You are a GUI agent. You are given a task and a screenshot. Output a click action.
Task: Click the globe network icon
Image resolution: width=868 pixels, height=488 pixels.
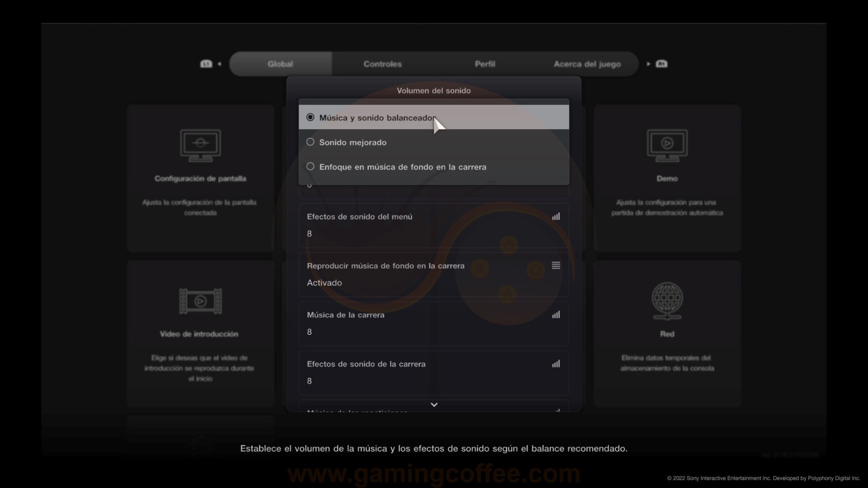pyautogui.click(x=667, y=301)
